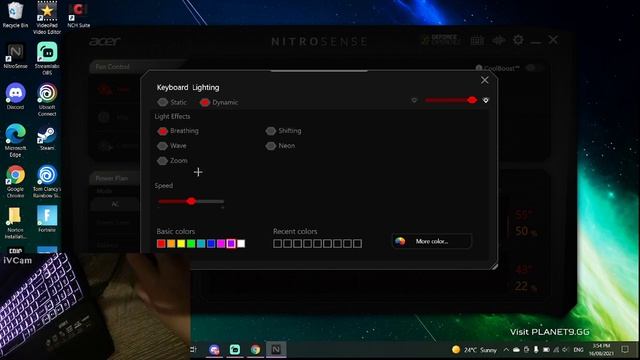Open VideoPad Video Editor shortcut
The width and height of the screenshot is (640, 360).
[x=47, y=18]
